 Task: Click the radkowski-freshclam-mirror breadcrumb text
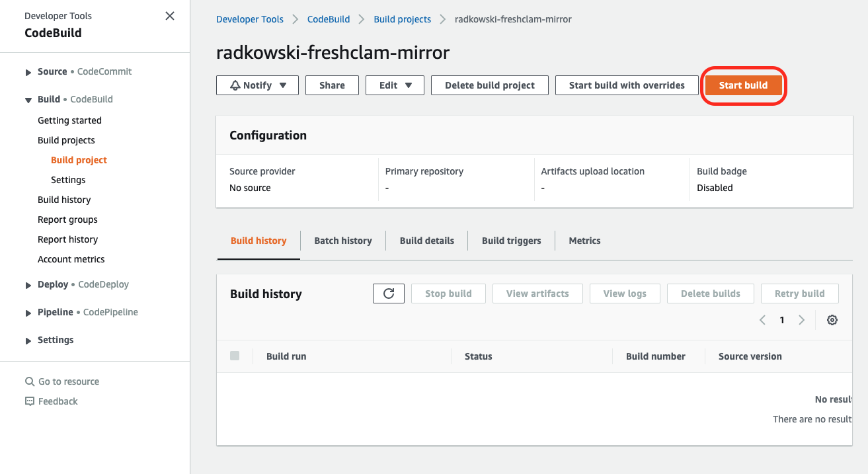click(513, 19)
